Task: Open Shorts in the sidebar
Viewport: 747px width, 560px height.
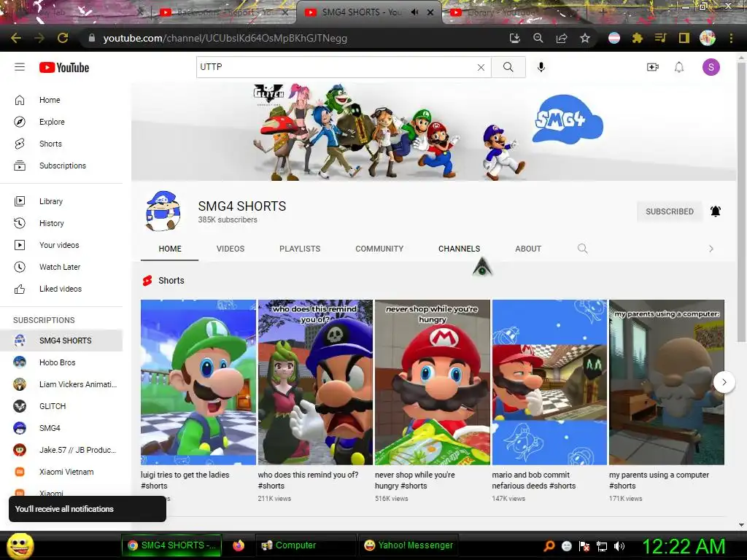Action: pyautogui.click(x=61, y=144)
